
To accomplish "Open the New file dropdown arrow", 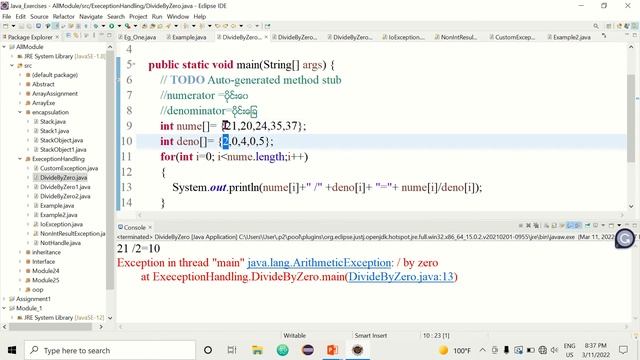I will click(x=13, y=26).
